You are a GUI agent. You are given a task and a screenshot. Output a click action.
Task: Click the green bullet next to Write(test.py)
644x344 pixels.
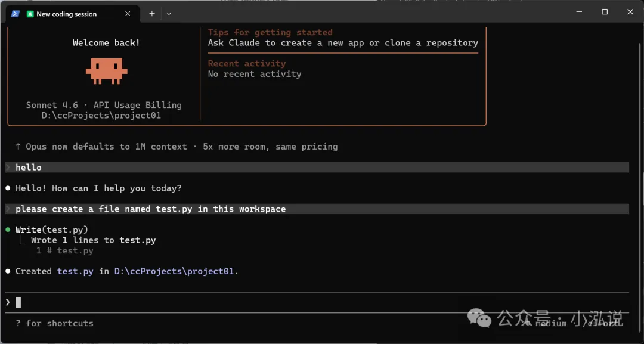pyautogui.click(x=8, y=230)
